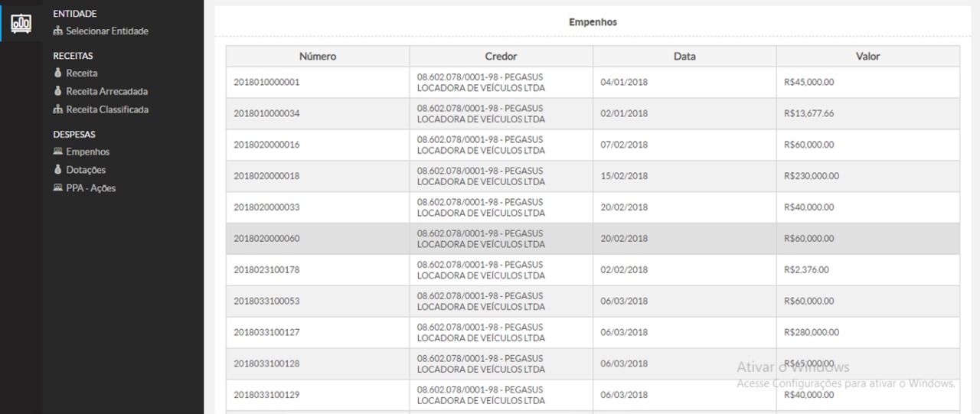Click the chart dashboard icon in left strip
This screenshot has width=980, height=414.
tap(21, 23)
